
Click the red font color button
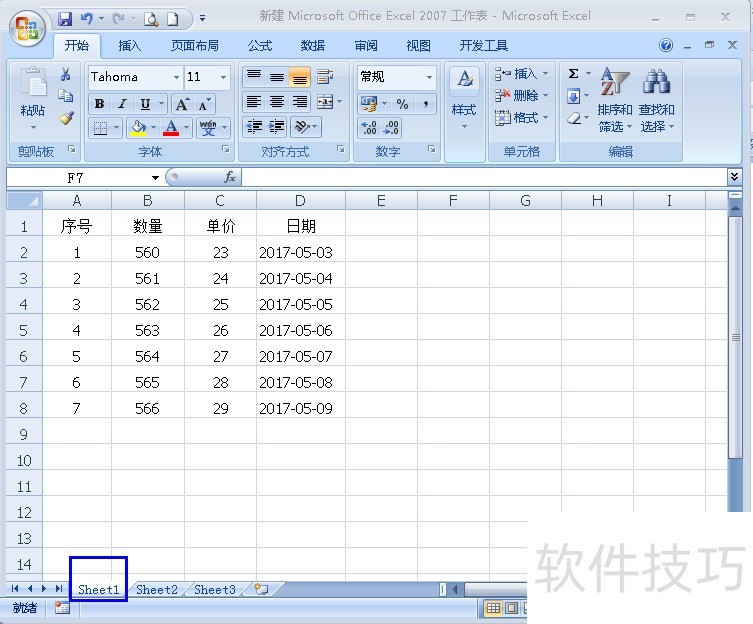click(171, 128)
